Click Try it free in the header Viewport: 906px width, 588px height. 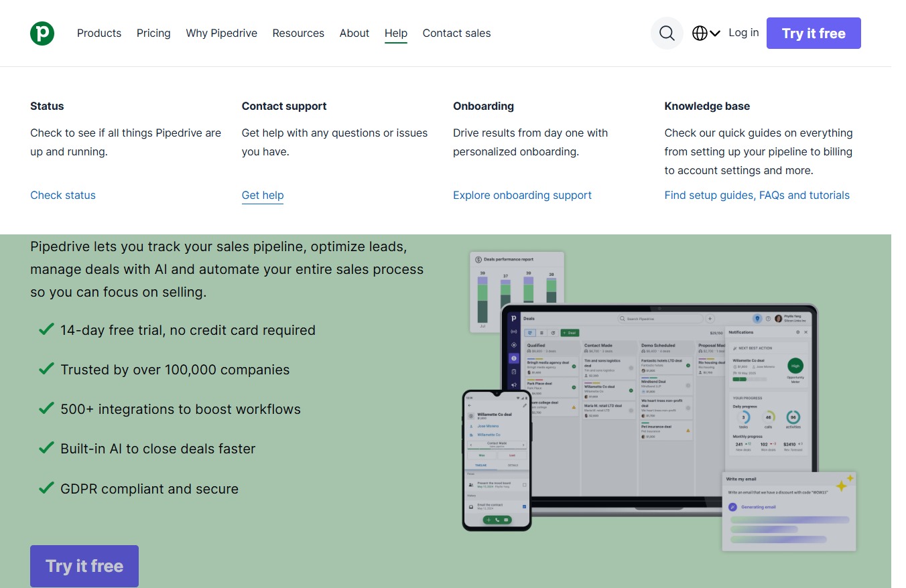click(814, 33)
